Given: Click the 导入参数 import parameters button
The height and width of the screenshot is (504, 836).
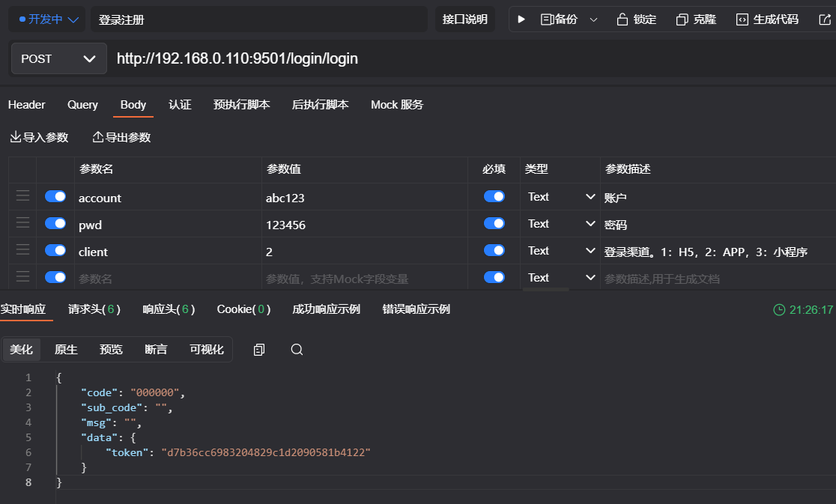Looking at the screenshot, I should (x=39, y=137).
